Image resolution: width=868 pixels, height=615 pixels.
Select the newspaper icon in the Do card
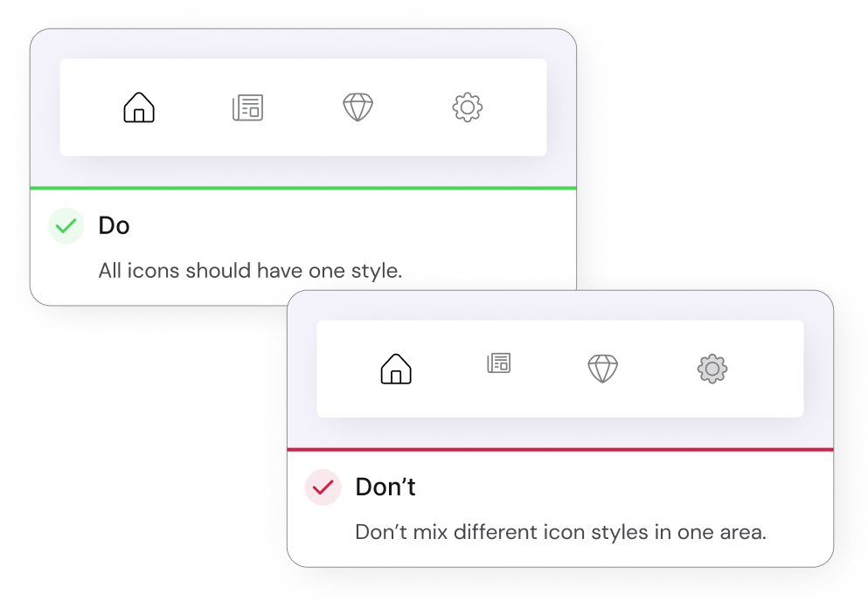pyautogui.click(x=247, y=107)
